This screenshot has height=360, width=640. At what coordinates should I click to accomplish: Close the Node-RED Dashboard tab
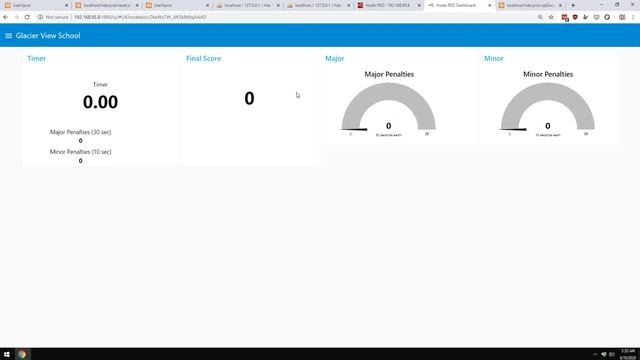tap(489, 5)
